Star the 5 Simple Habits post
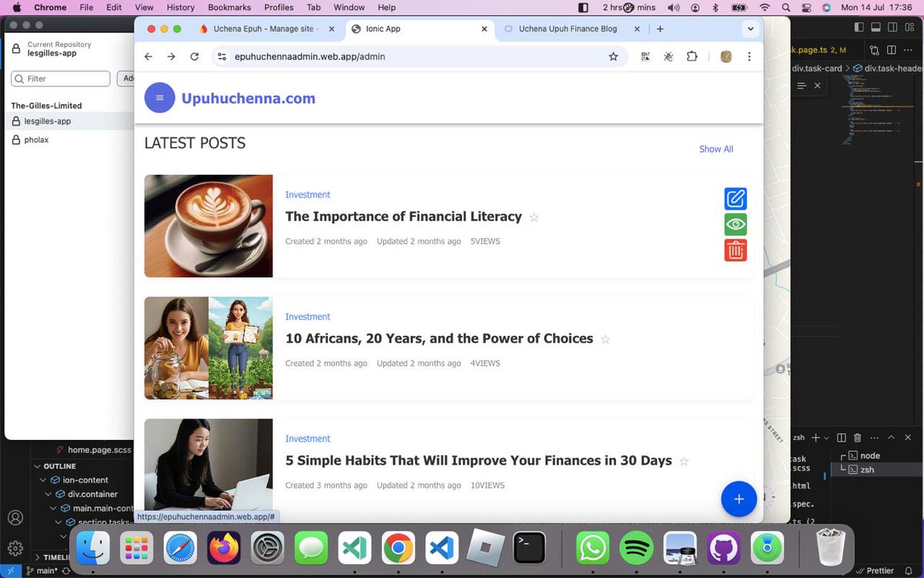 tap(684, 461)
